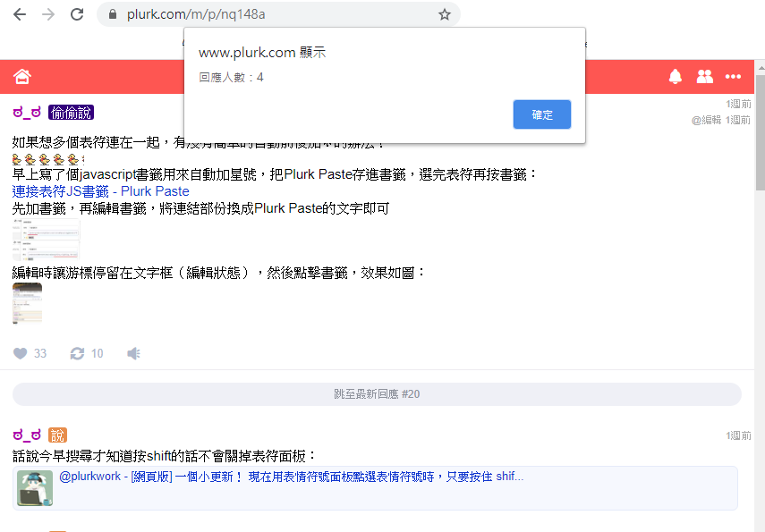Screen dimensions: 765x532
Task: Open the three-dot more menu
Action: click(x=733, y=77)
